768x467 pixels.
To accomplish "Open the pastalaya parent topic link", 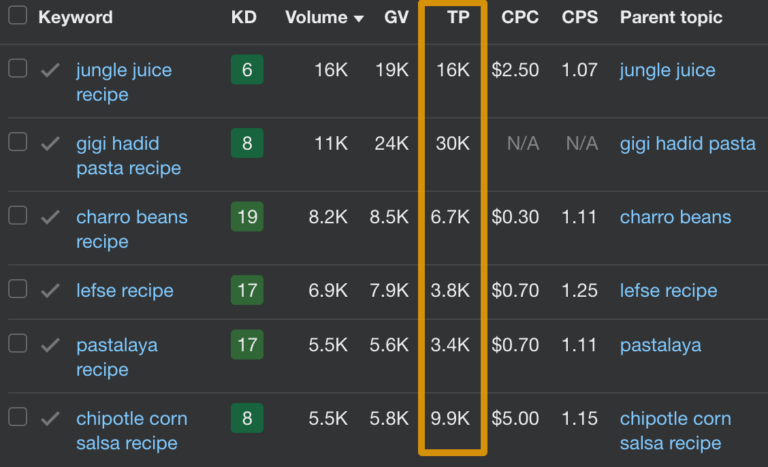I will [x=660, y=345].
